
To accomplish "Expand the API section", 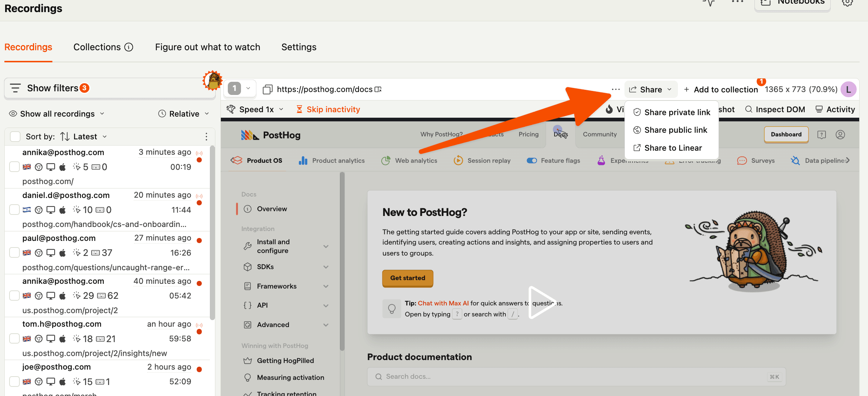I will click(326, 305).
